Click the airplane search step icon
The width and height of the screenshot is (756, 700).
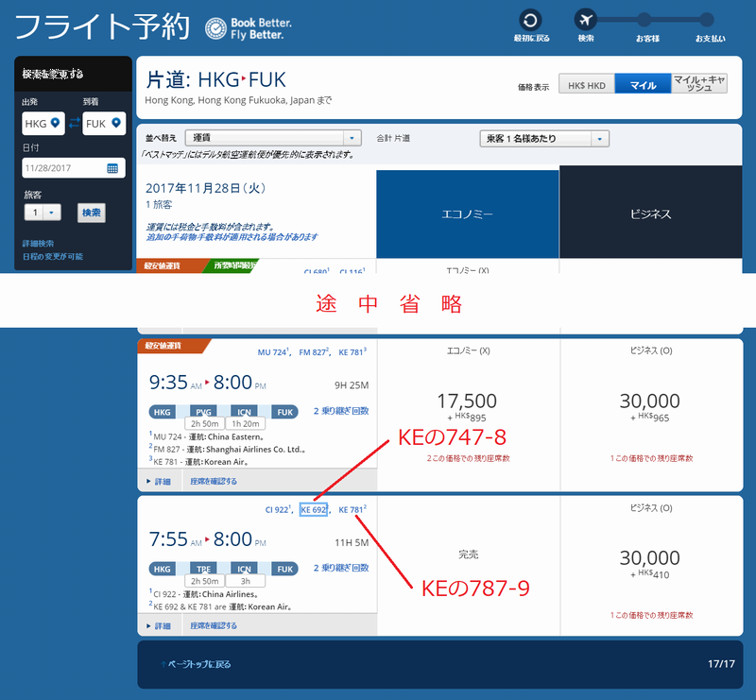coord(585,20)
